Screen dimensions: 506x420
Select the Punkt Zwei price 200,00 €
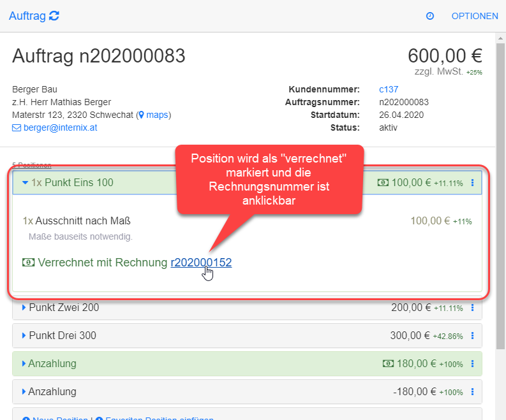411,307
